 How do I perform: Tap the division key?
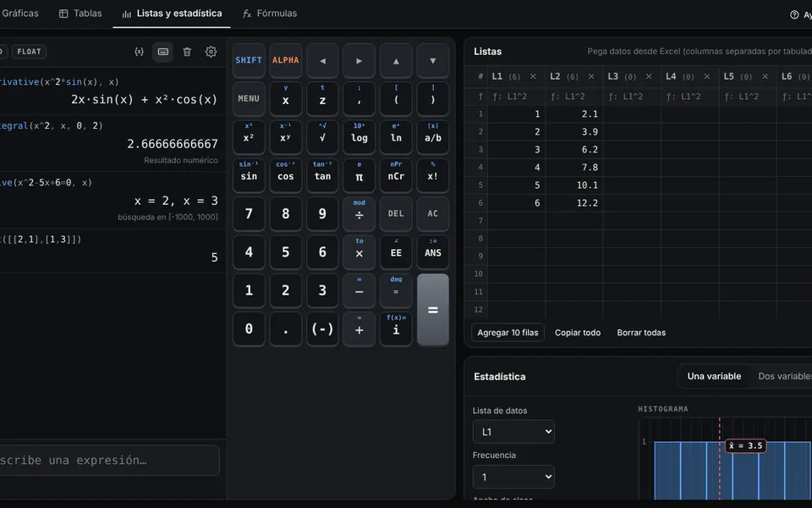(x=359, y=213)
